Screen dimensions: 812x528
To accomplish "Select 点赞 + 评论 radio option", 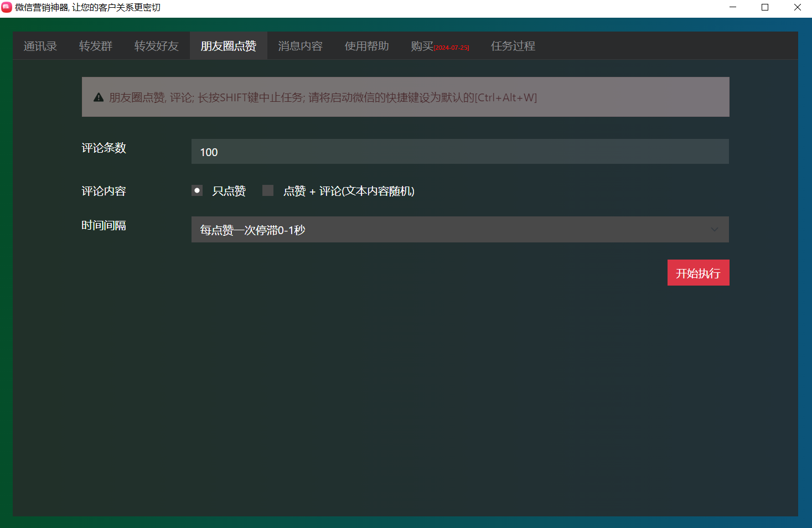I will point(268,190).
